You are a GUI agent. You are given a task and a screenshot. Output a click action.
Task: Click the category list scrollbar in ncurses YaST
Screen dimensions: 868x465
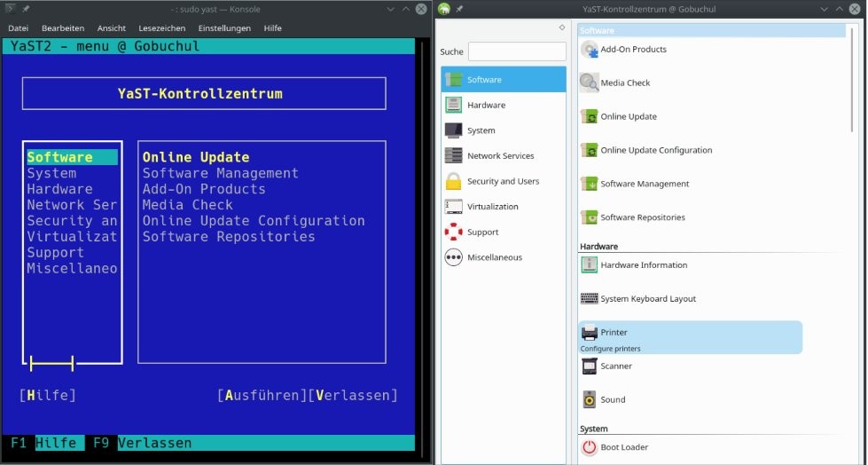point(51,364)
